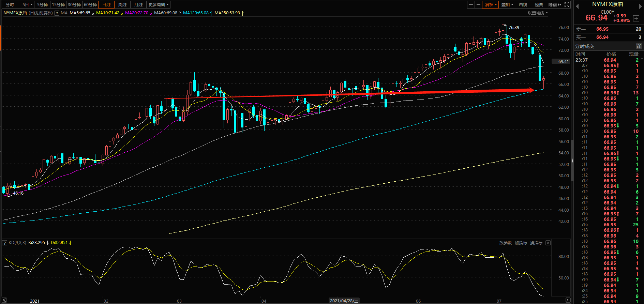Screen dimensions: 644x304
Task: Zoom in chart with plus icon
Action: click(x=471, y=4)
